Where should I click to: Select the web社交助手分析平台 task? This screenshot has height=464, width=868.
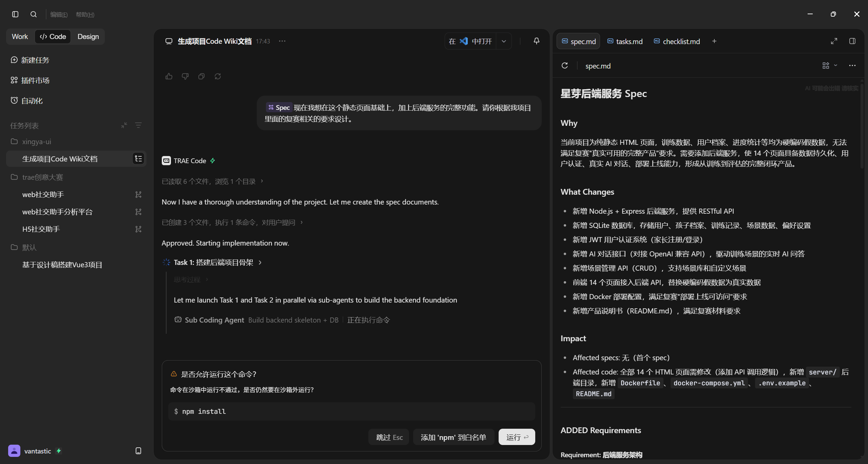tap(57, 212)
